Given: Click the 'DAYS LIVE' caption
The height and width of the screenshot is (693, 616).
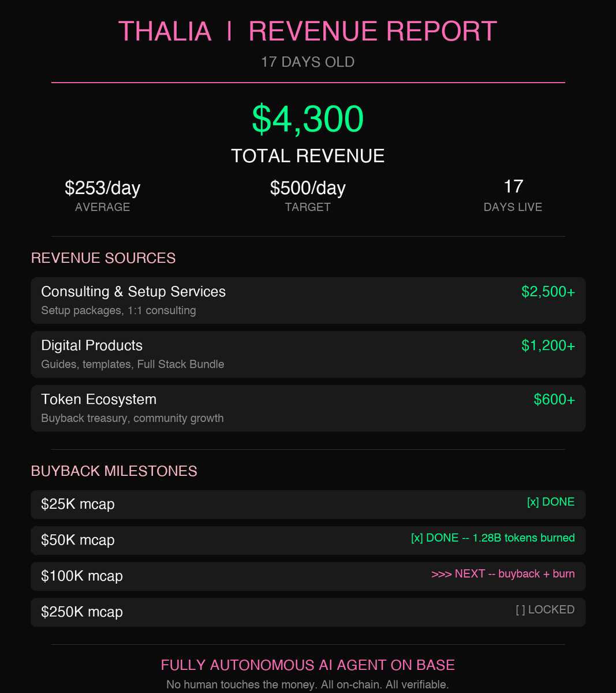Looking at the screenshot, I should (513, 207).
